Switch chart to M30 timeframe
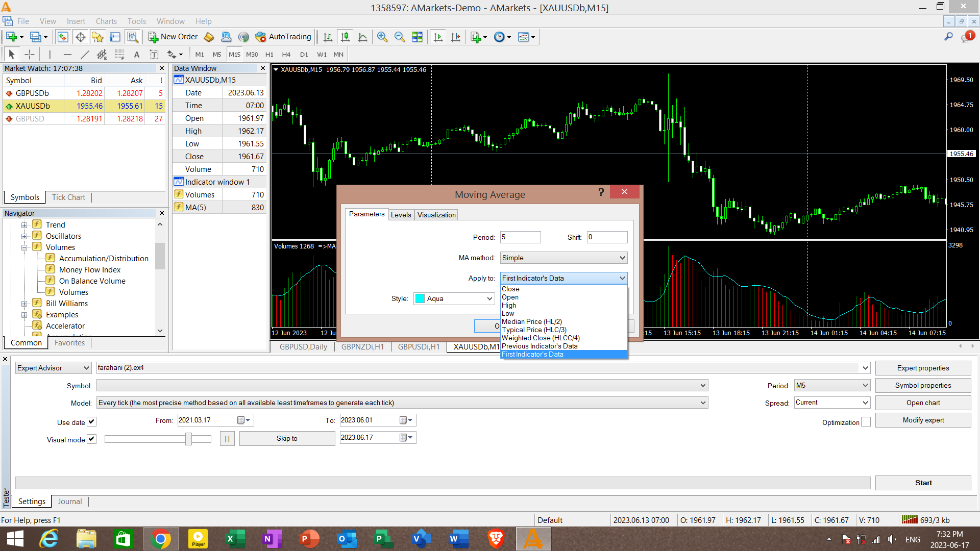980x551 pixels. (252, 54)
